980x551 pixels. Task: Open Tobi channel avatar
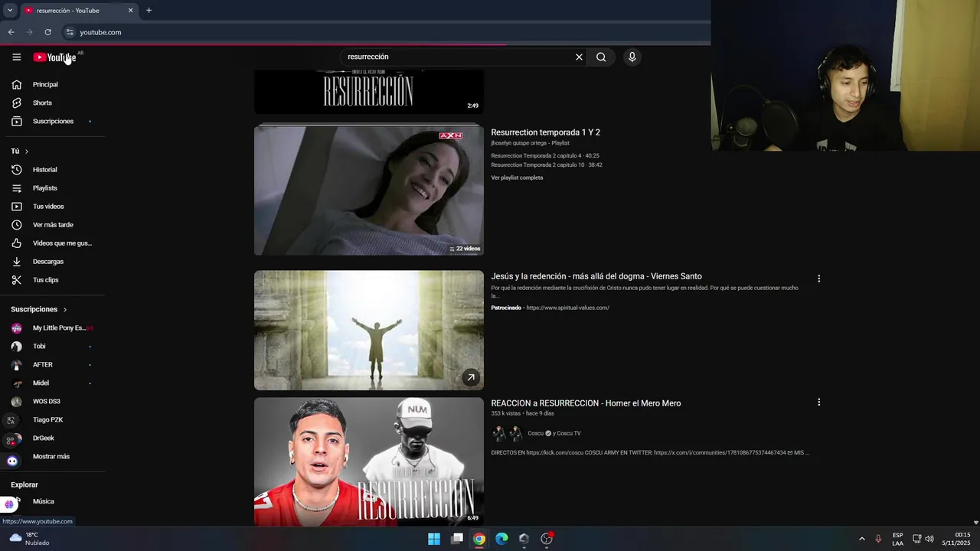[16, 346]
